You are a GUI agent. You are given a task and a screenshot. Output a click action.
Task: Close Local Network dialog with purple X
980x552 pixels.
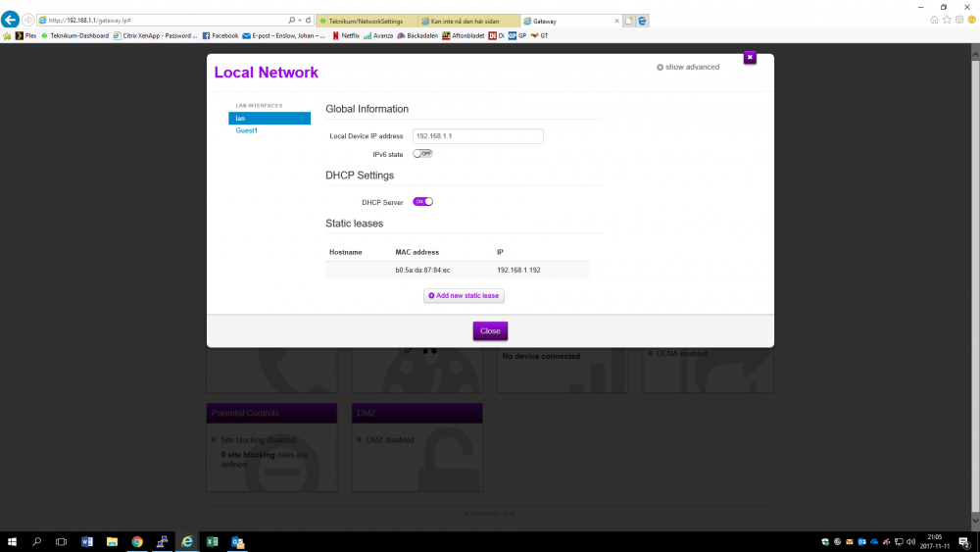(750, 58)
